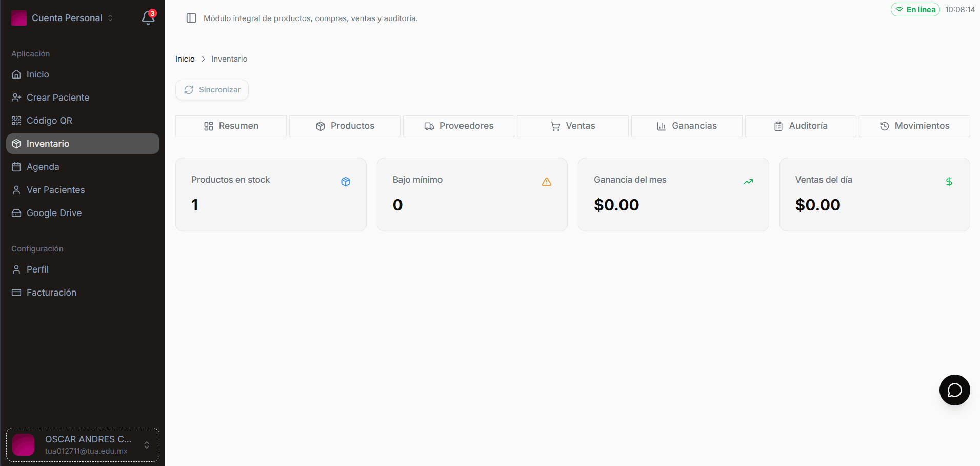This screenshot has height=466, width=980.
Task: Select the Código QR sidebar icon
Action: click(x=17, y=120)
